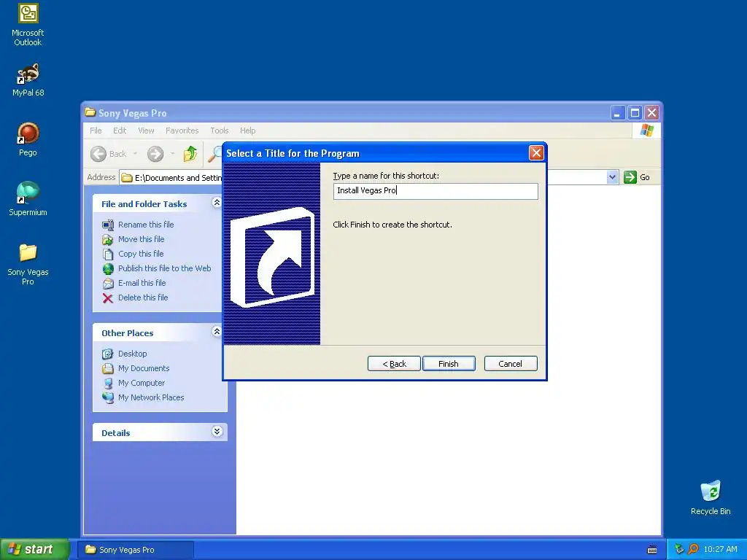
Task: Expand the Details panel
Action: click(x=217, y=432)
